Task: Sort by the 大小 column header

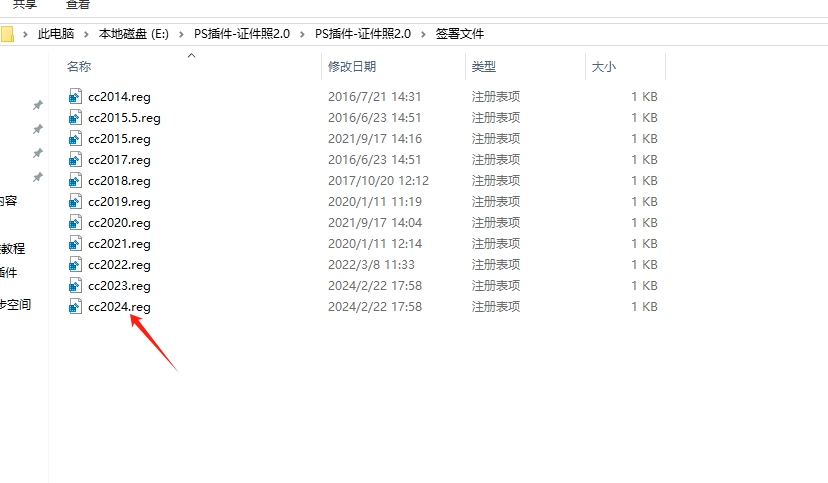Action: tap(604, 67)
